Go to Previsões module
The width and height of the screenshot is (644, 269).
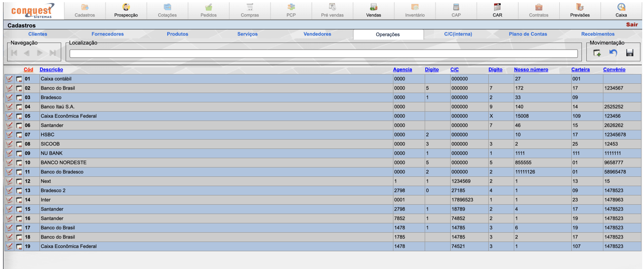point(580,10)
